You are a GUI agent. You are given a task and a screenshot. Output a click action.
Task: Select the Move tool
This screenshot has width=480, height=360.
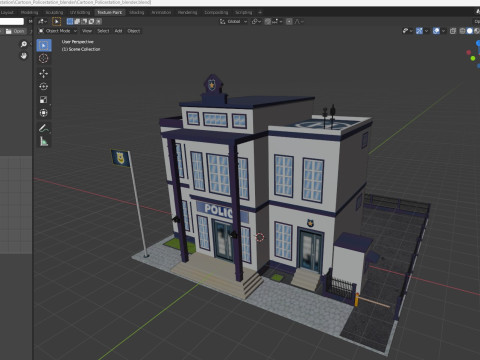pos(44,73)
